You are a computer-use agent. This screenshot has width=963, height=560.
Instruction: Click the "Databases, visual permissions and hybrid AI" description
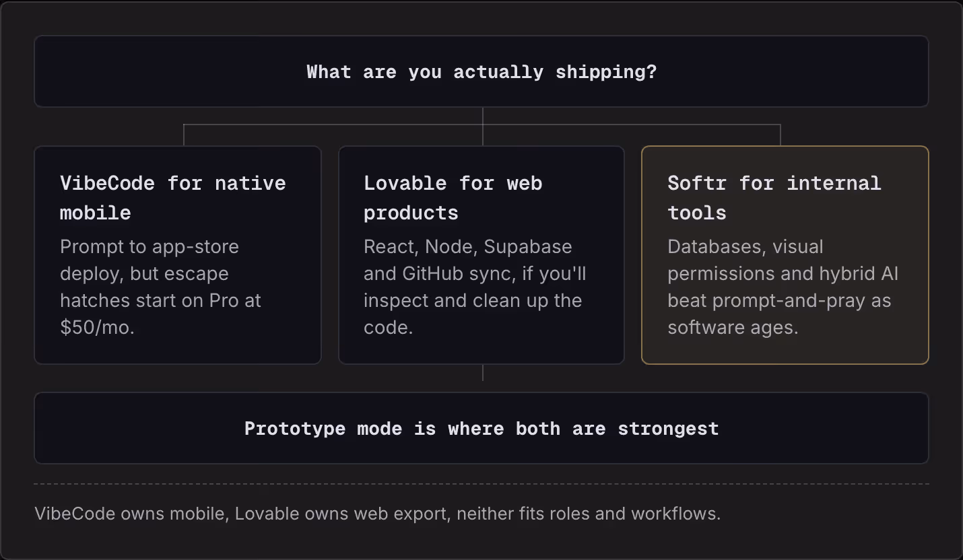coord(783,287)
